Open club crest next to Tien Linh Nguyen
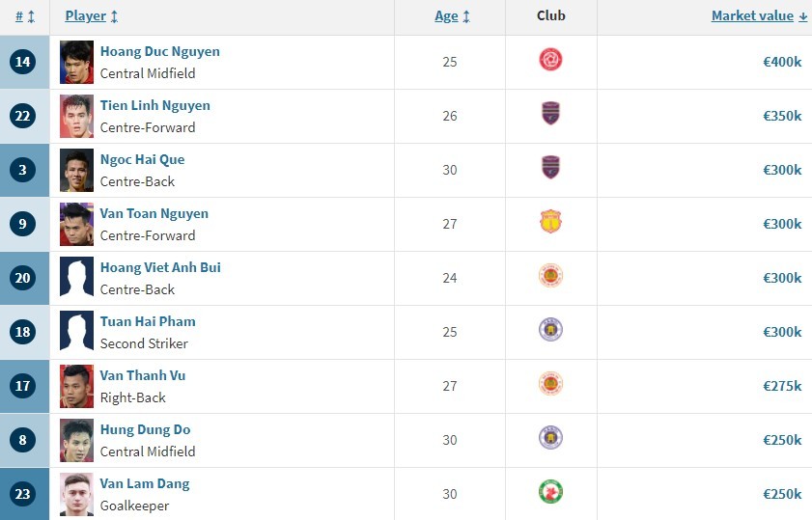Viewport: 812px width, 520px height. point(550,113)
